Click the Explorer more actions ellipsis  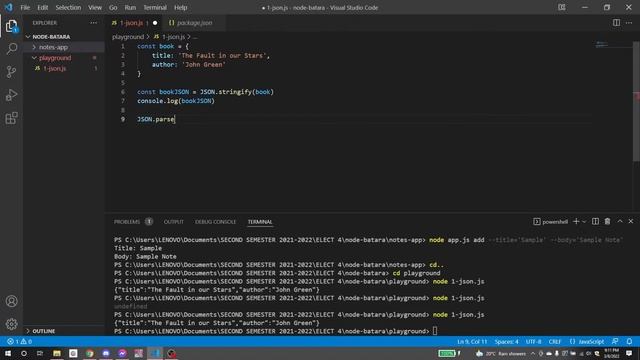[x=93, y=23]
